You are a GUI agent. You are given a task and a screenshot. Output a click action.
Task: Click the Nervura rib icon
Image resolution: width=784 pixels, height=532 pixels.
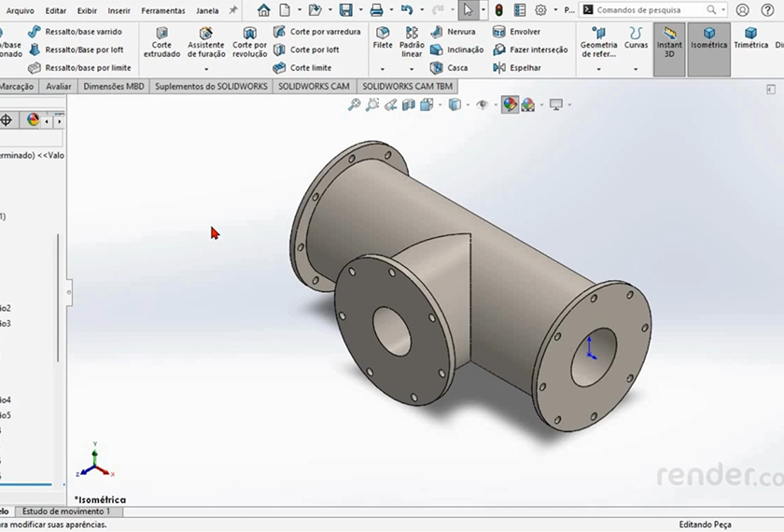pyautogui.click(x=437, y=32)
